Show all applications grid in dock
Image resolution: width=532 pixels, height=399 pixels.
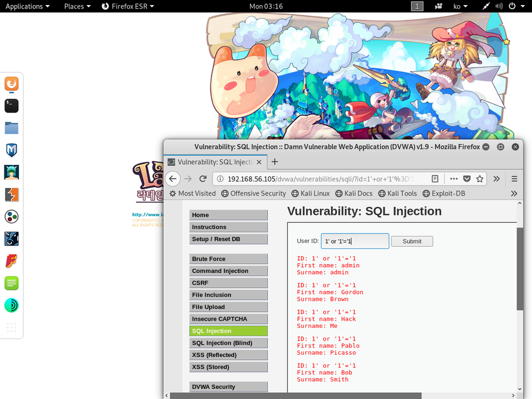click(x=11, y=327)
